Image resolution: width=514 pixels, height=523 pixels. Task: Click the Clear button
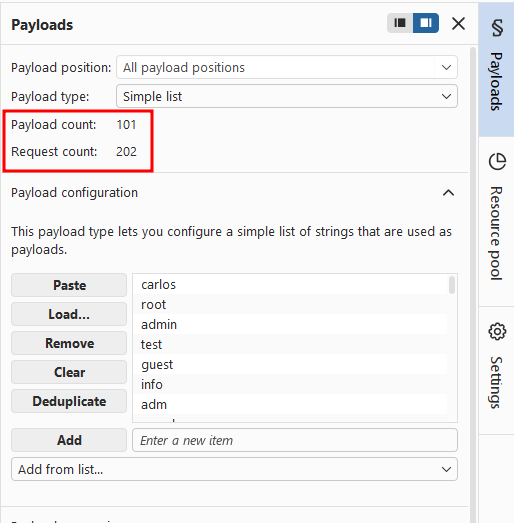point(69,372)
